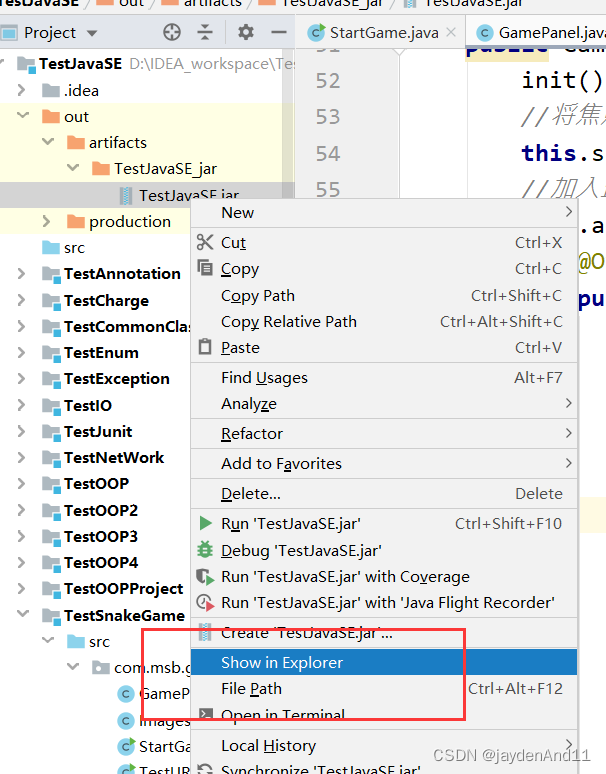Click the Images class icon in tree
This screenshot has width=606, height=774.
(126, 721)
